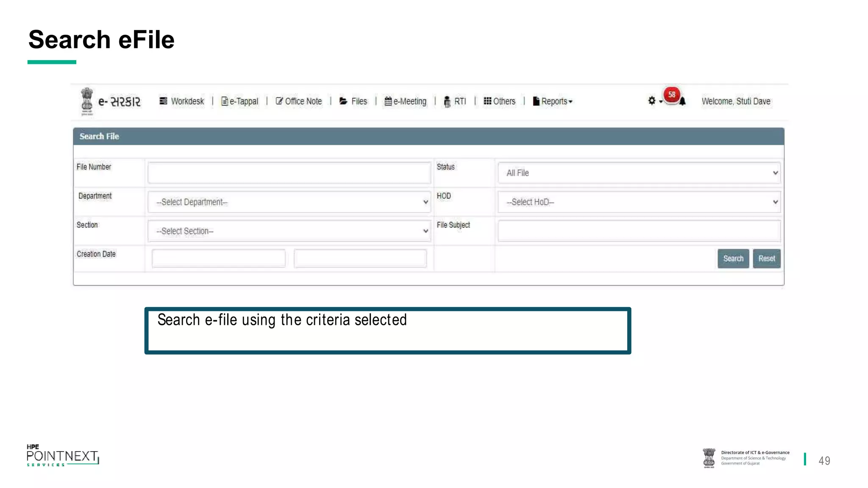Click the Search button
The image size is (868, 488).
pos(733,258)
